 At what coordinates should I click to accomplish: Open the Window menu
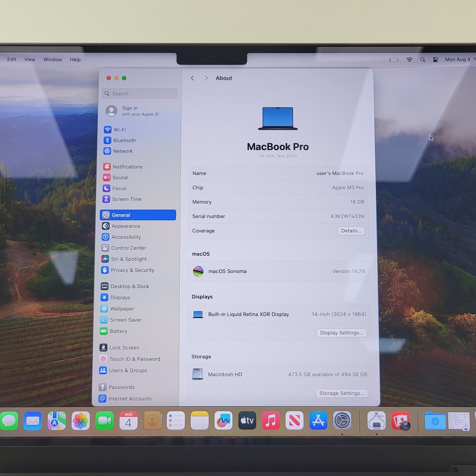[x=53, y=60]
